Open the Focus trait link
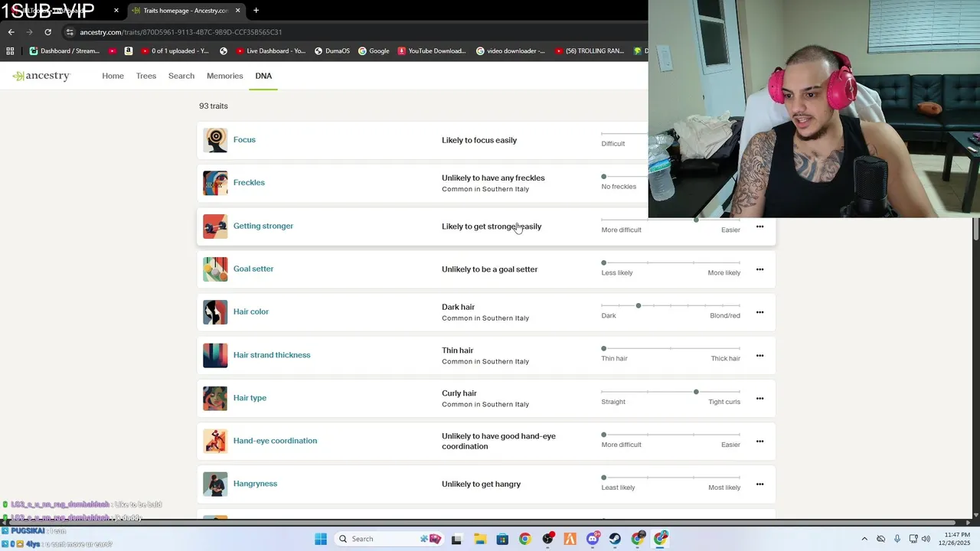 click(x=244, y=140)
